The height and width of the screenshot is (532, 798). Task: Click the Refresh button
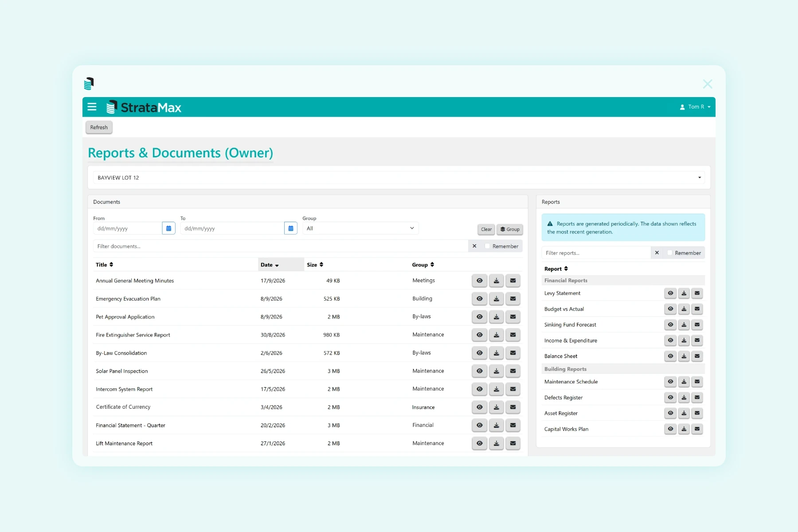tap(99, 127)
